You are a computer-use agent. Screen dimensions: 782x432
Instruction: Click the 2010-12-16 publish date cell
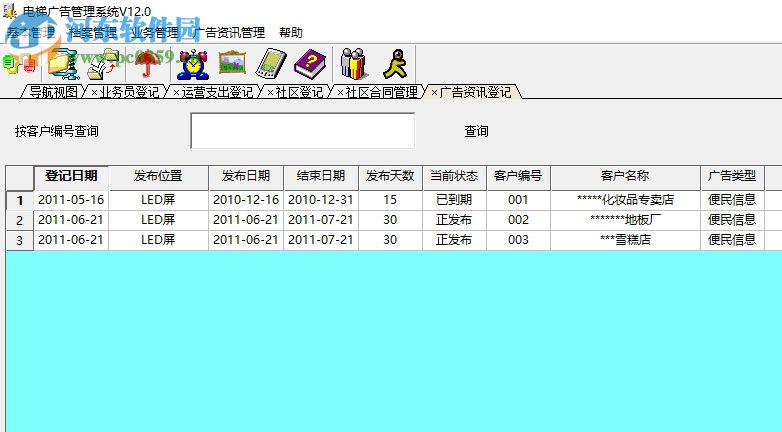tap(246, 200)
